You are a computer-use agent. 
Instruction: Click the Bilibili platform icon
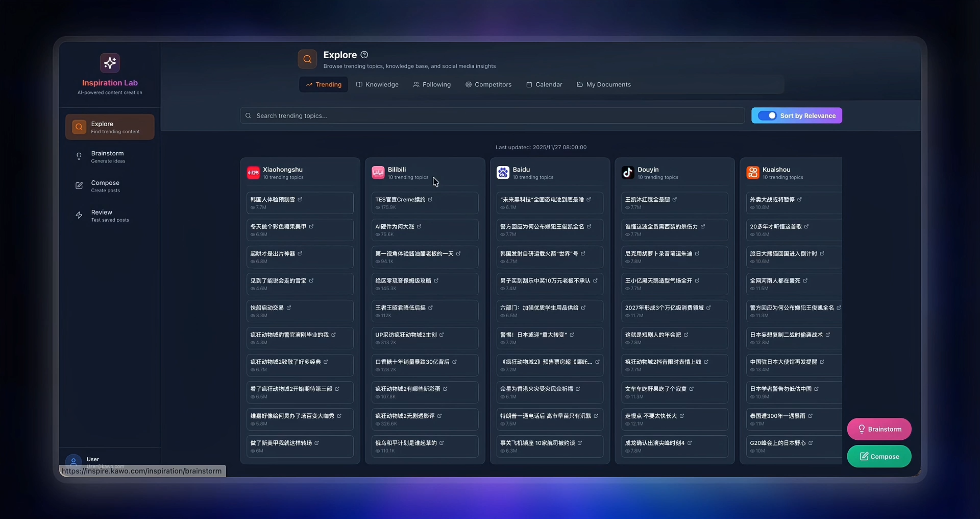click(x=378, y=173)
